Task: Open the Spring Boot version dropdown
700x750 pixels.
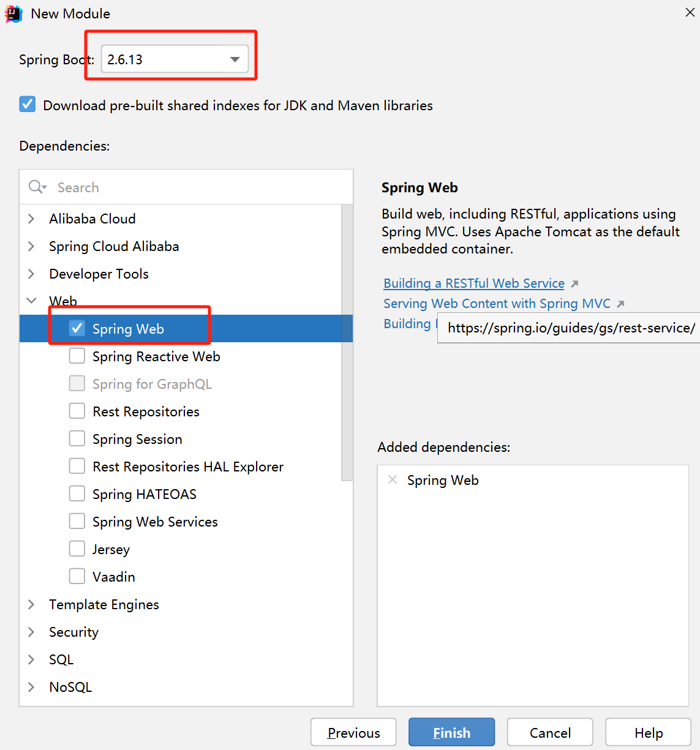Action: pyautogui.click(x=175, y=59)
